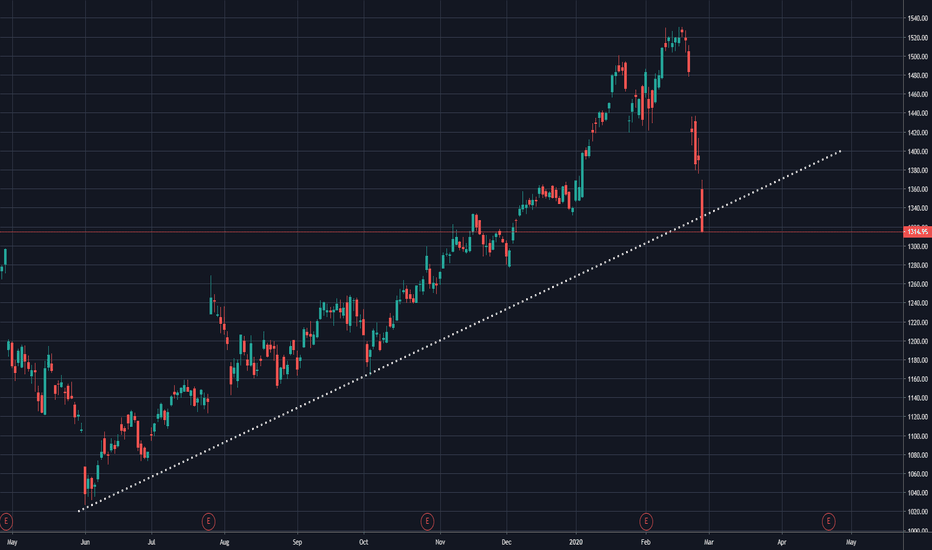The image size is (932, 550).
Task: Click the 1200.00 price scale label
Action: pos(918,341)
